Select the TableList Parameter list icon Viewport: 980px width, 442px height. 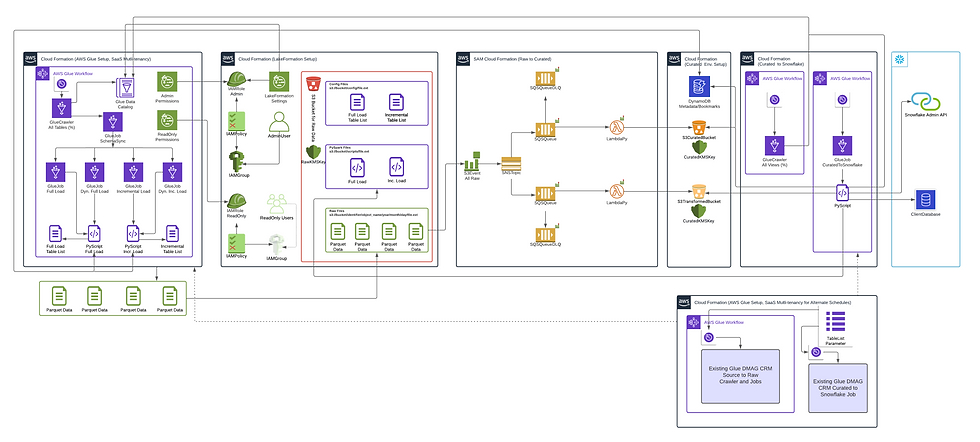pyautogui.click(x=836, y=321)
